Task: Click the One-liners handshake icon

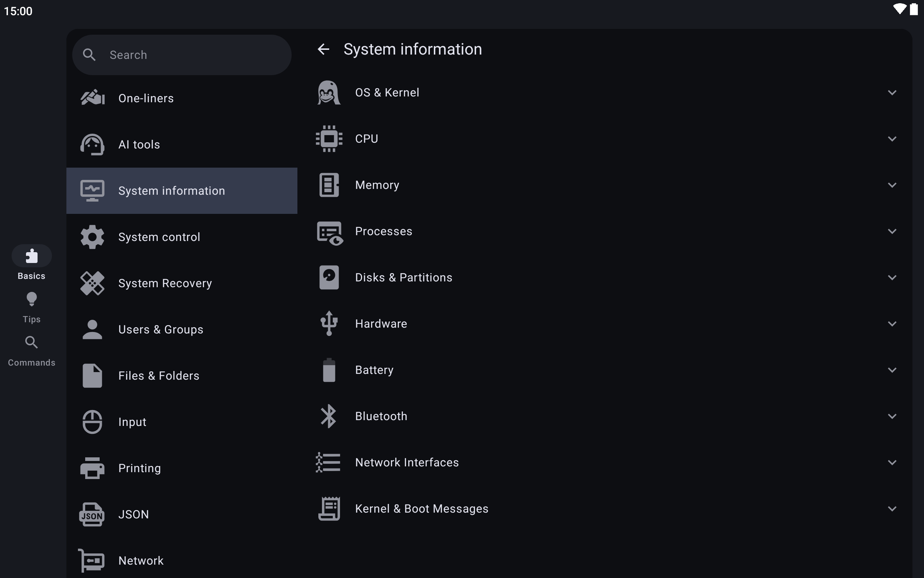Action: click(92, 98)
